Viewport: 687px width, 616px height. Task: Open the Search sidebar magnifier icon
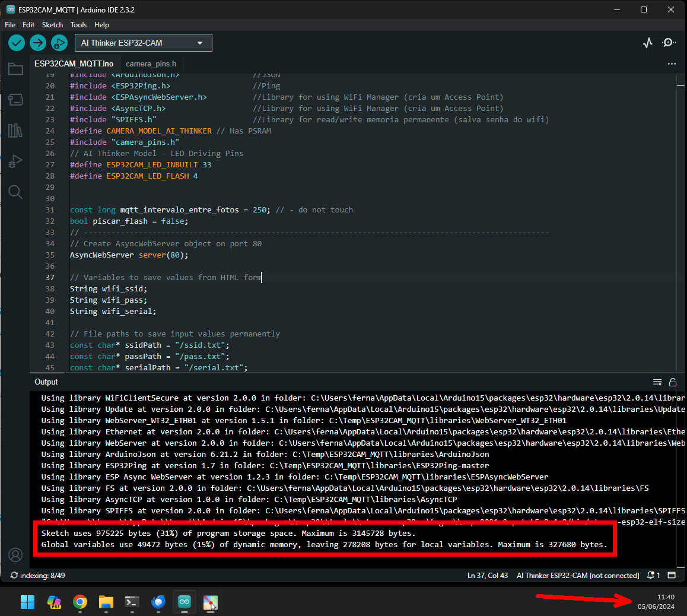click(x=15, y=192)
